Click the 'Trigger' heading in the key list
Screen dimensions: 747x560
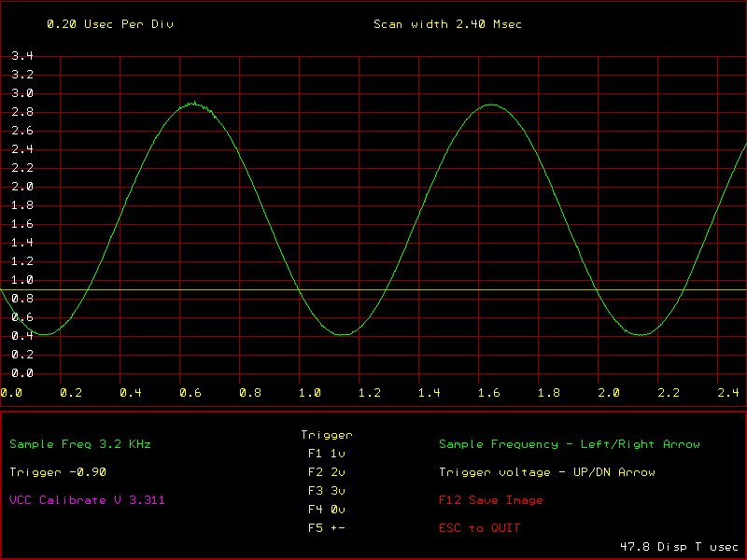point(326,435)
